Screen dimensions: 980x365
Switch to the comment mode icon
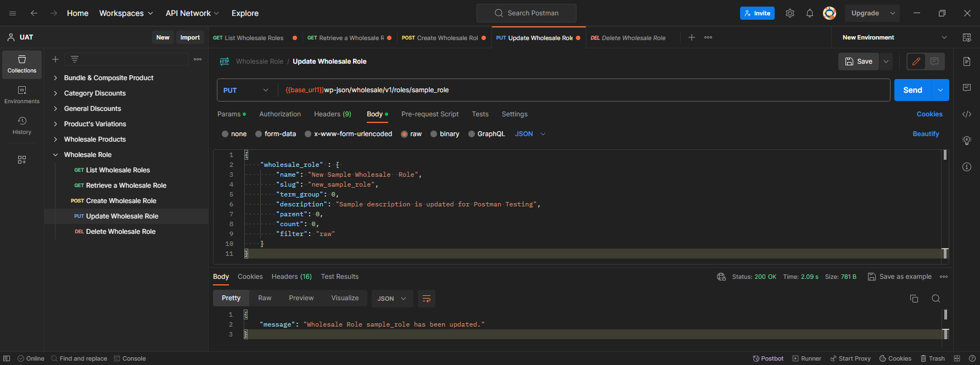pos(934,61)
